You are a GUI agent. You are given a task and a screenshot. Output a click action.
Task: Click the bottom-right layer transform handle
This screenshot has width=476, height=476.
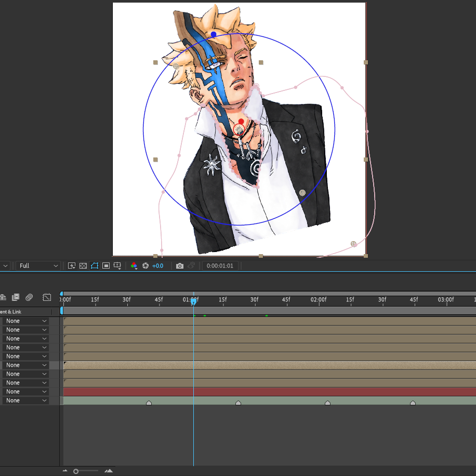point(366,256)
